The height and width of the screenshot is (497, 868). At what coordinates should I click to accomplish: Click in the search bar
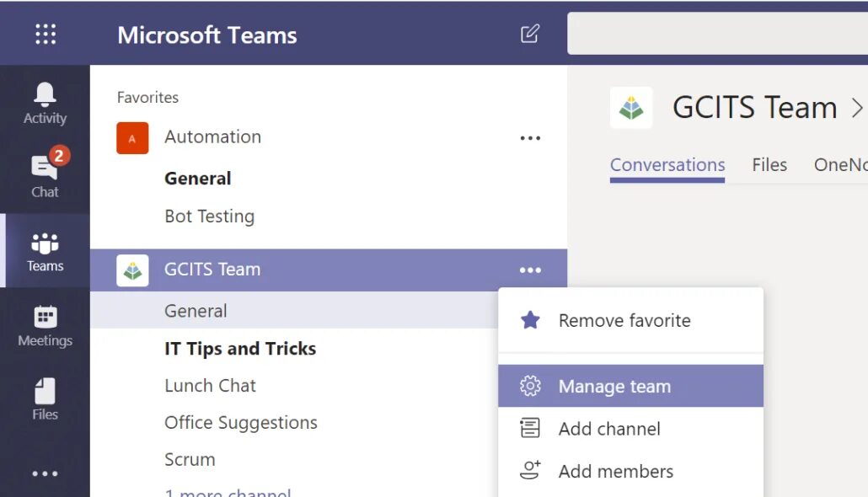[x=717, y=34]
